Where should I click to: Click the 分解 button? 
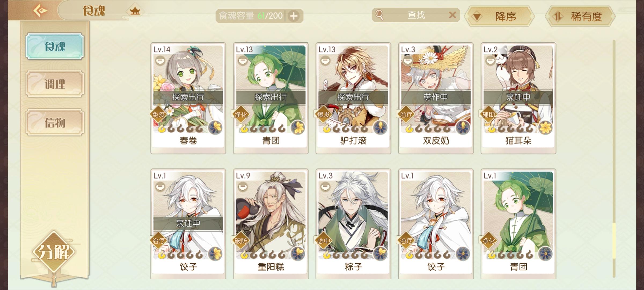click(54, 251)
